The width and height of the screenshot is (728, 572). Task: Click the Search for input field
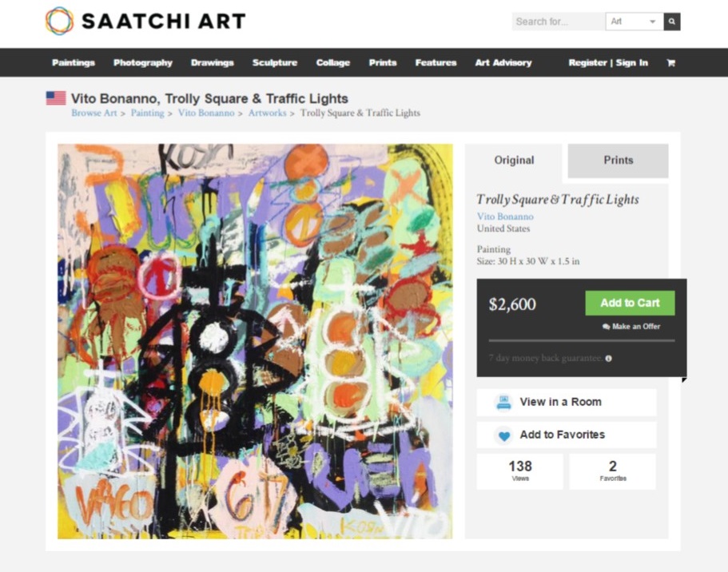pos(559,22)
